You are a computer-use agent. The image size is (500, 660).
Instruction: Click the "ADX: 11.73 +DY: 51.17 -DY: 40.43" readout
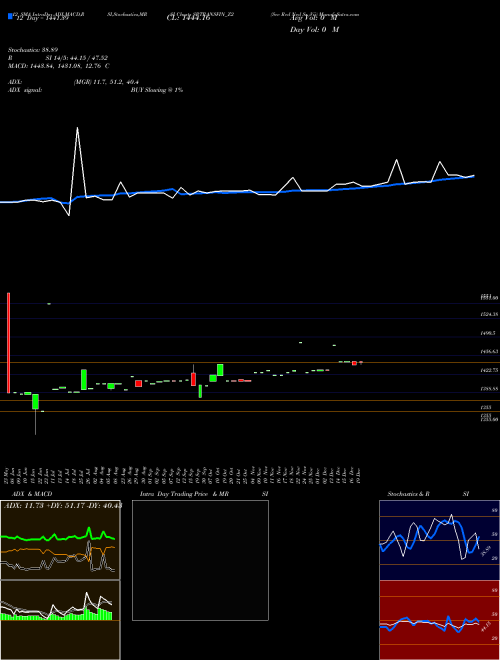(x=63, y=506)
